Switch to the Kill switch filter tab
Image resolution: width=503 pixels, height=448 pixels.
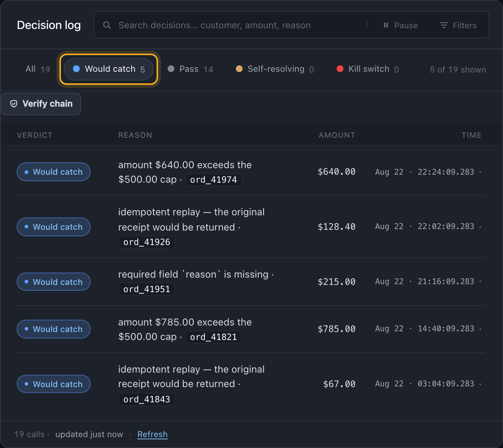coord(368,69)
